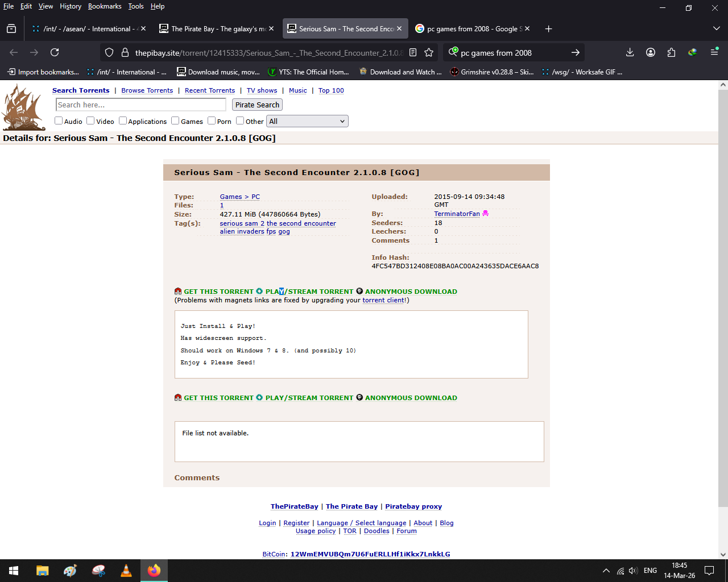The image size is (728, 582).
Task: Switch to the "The Pirate Bay - The galaxy's" tab
Action: point(217,29)
